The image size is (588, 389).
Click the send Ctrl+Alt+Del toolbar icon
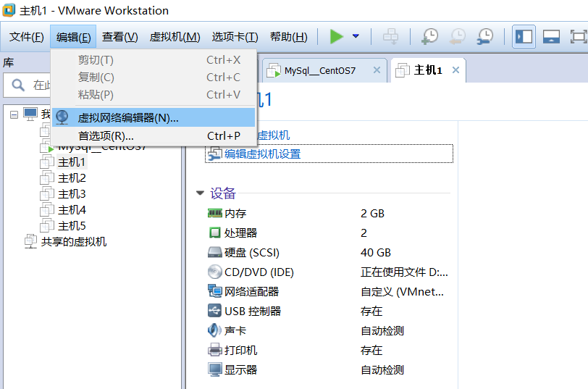coord(390,36)
